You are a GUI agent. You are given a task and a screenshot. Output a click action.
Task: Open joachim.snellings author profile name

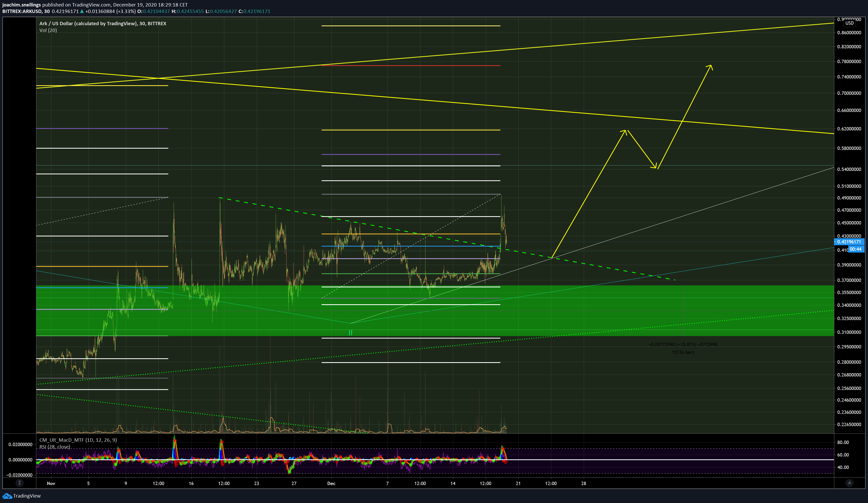point(21,5)
